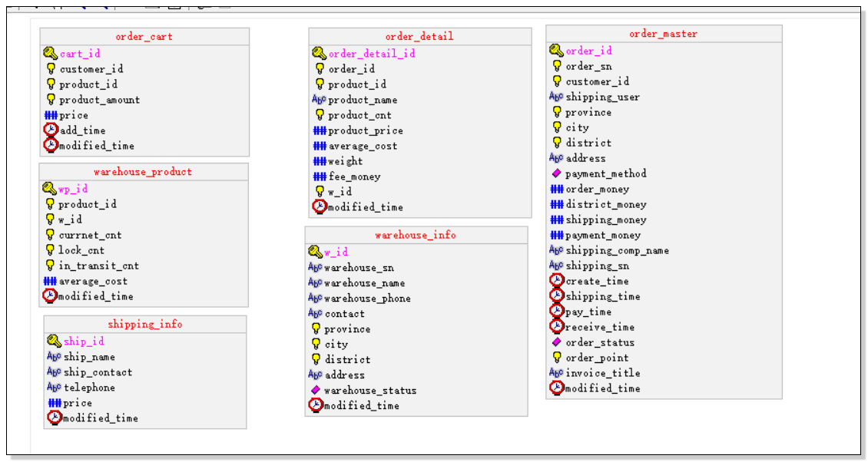Viewport: 868px width, 462px height.
Task: Click the numeric icon next to fee_money
Action: [x=320, y=177]
